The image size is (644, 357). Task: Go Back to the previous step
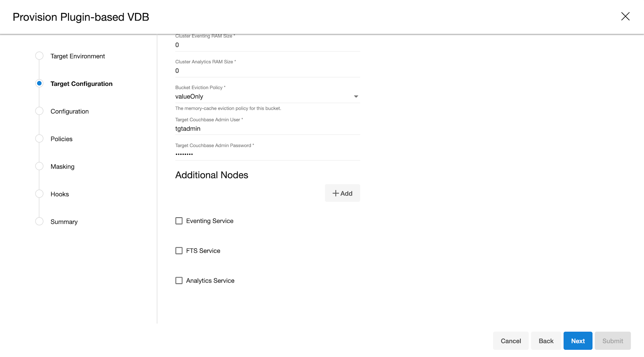(x=546, y=341)
